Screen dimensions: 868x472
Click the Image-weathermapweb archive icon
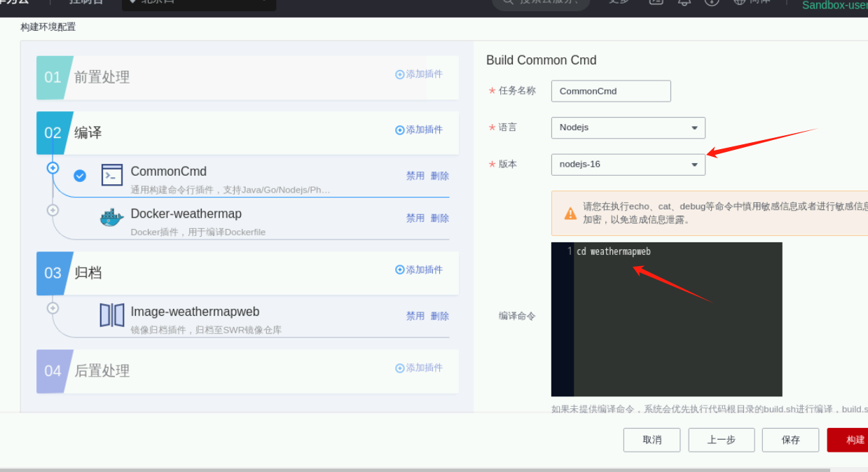[x=112, y=315]
